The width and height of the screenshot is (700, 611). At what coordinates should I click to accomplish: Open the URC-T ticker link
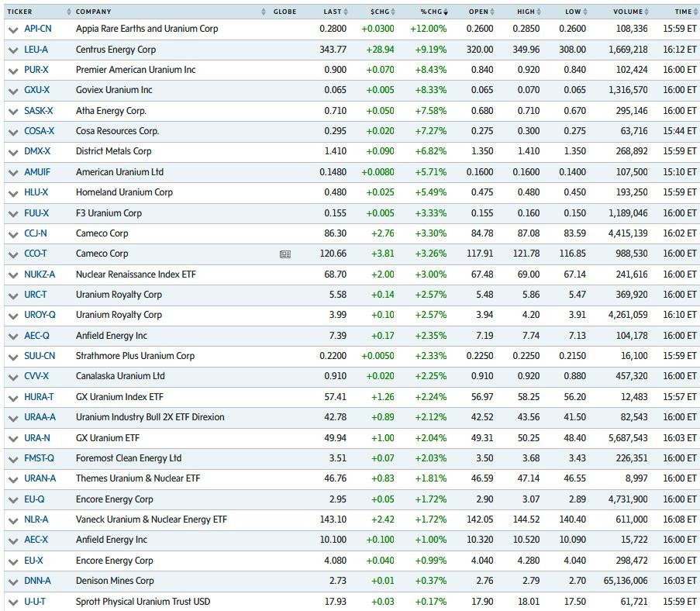click(x=35, y=295)
